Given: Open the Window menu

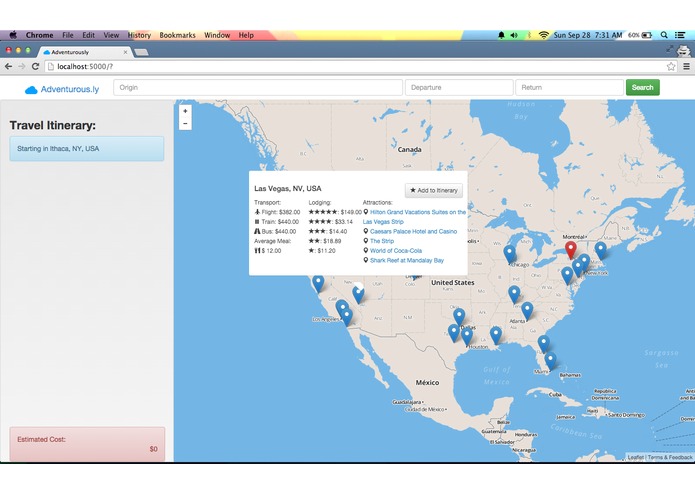Looking at the screenshot, I should [217, 35].
